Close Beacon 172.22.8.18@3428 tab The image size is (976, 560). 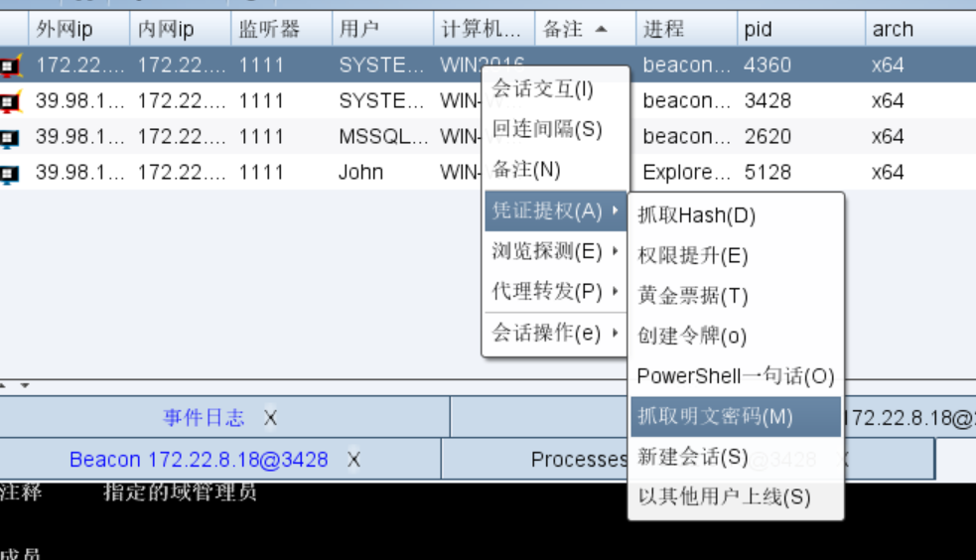tap(353, 460)
